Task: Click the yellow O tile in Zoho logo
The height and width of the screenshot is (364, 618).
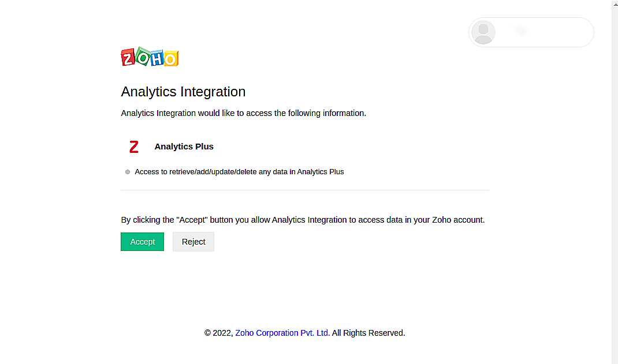Action: point(171,59)
